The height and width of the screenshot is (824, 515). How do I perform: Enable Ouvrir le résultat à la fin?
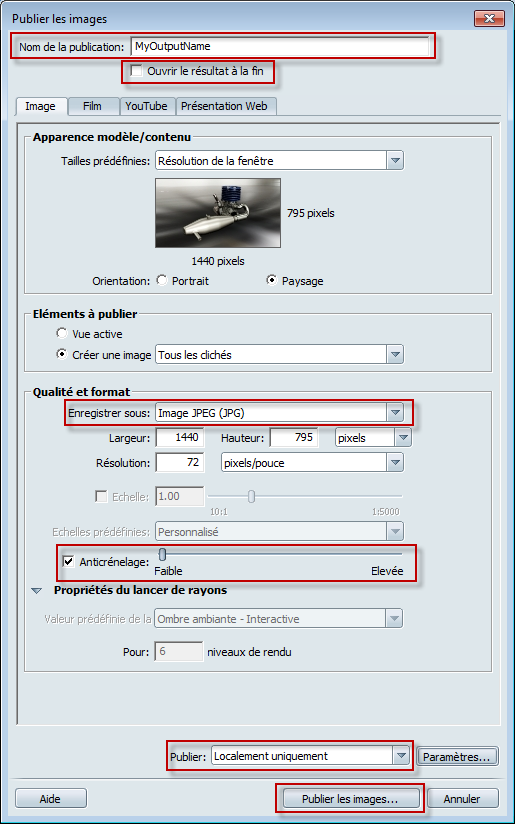(137, 70)
